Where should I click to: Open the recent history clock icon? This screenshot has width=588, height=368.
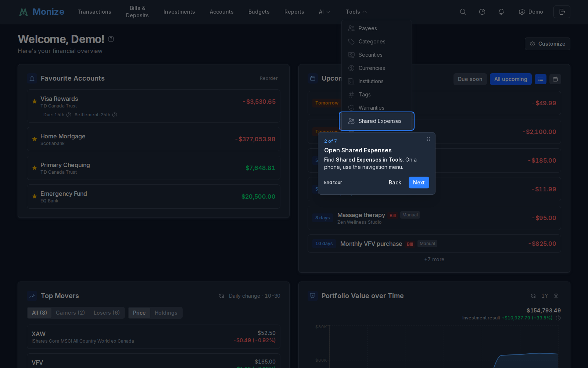(482, 12)
